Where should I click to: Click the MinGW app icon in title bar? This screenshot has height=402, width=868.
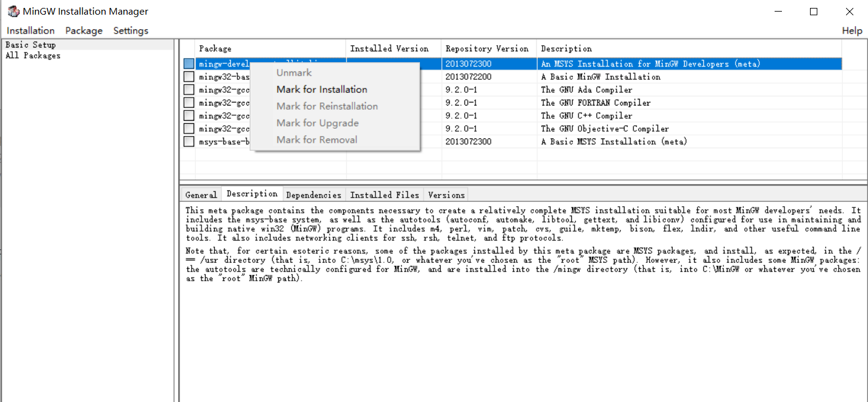pyautogui.click(x=12, y=11)
